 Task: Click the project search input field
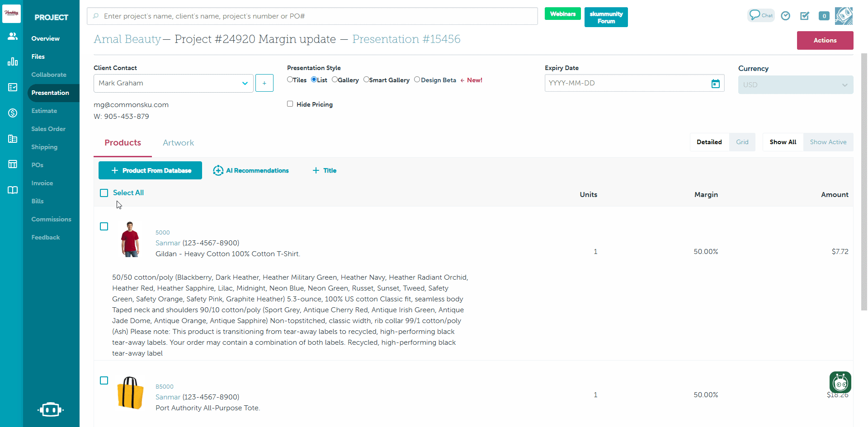coord(312,16)
